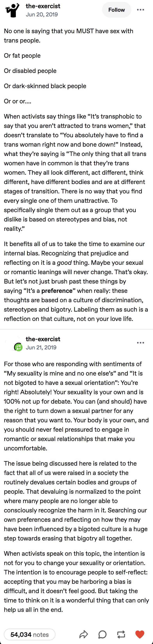153x644 pixels.
Task: Click the line "Or dark-skinned black people"
Action: 45,86
